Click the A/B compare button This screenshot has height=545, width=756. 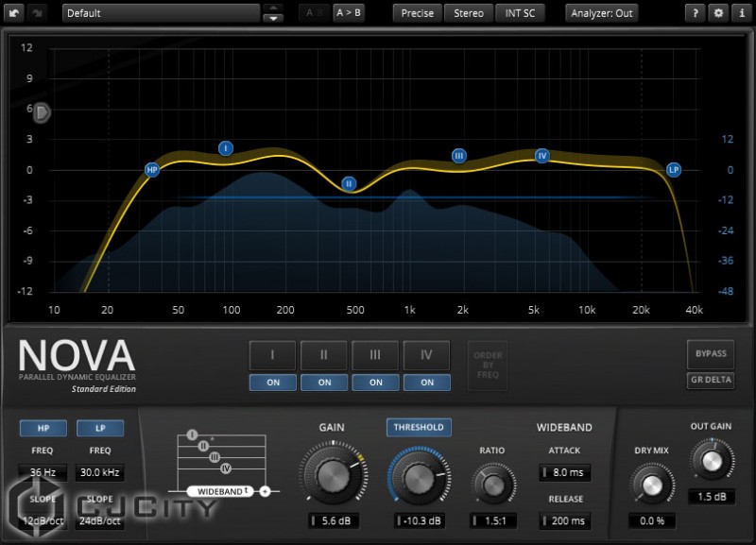[314, 13]
